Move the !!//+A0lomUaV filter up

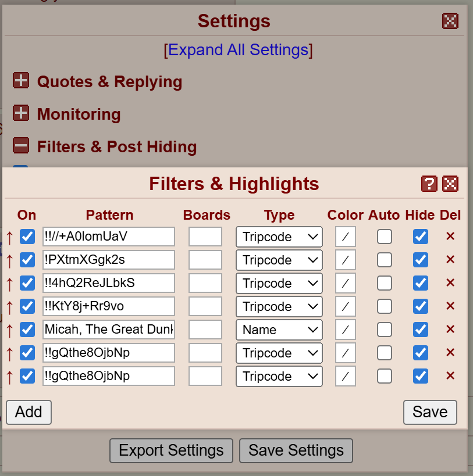[x=10, y=237]
